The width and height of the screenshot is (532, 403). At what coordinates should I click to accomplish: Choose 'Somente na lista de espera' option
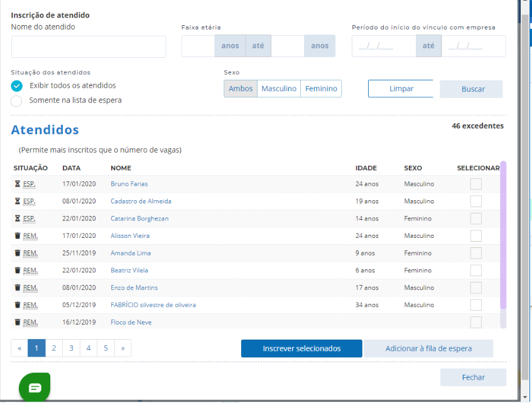pyautogui.click(x=16, y=101)
